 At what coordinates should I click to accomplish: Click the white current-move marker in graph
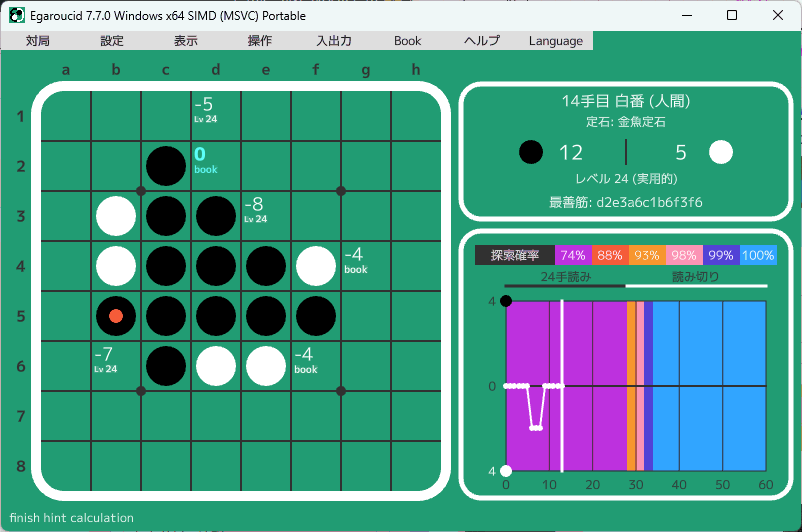562,386
